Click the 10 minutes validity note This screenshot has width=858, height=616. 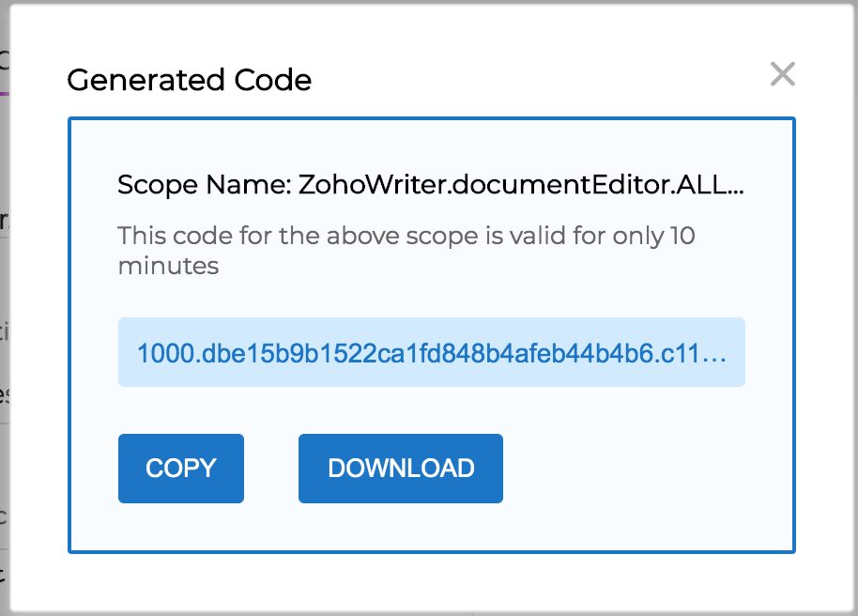tap(406, 250)
